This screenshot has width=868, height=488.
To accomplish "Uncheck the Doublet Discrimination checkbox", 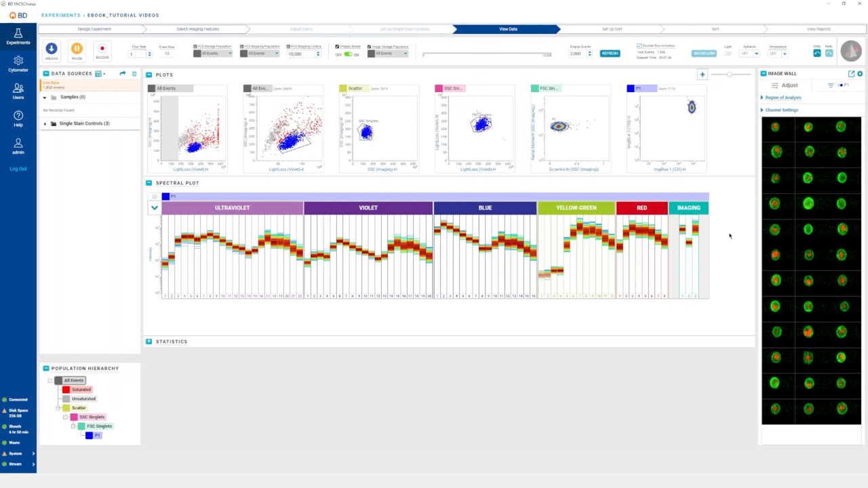I will (x=639, y=46).
